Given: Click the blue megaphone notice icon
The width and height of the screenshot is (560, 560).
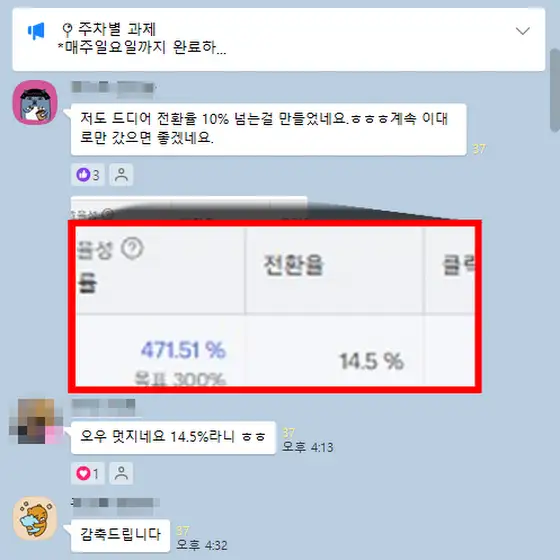Looking at the screenshot, I should click(36, 31).
